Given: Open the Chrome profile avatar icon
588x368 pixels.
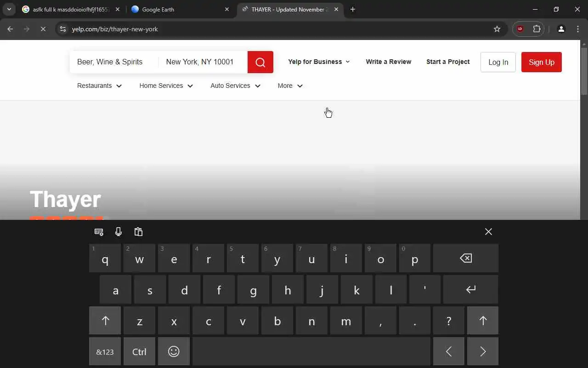Looking at the screenshot, I should (561, 29).
